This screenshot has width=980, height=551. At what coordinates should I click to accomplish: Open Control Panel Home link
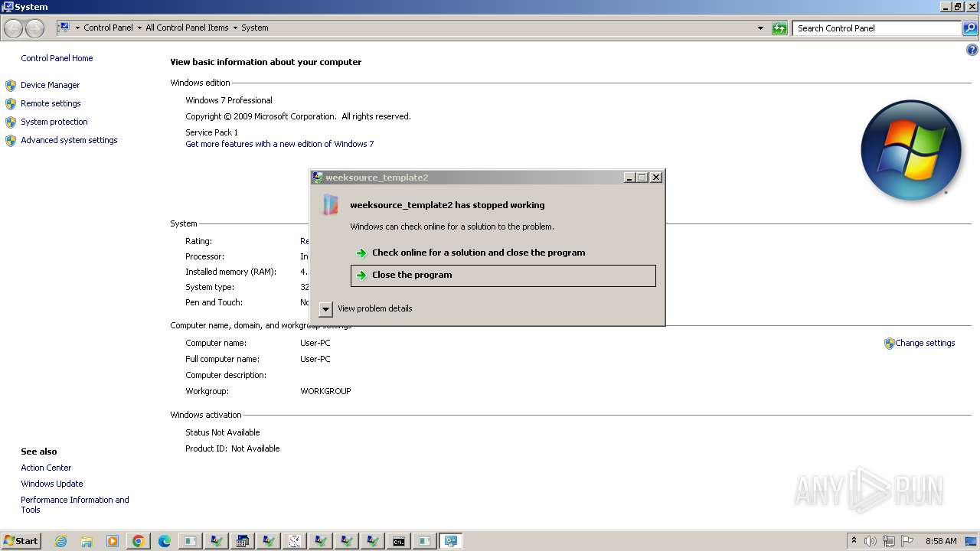click(x=57, y=58)
